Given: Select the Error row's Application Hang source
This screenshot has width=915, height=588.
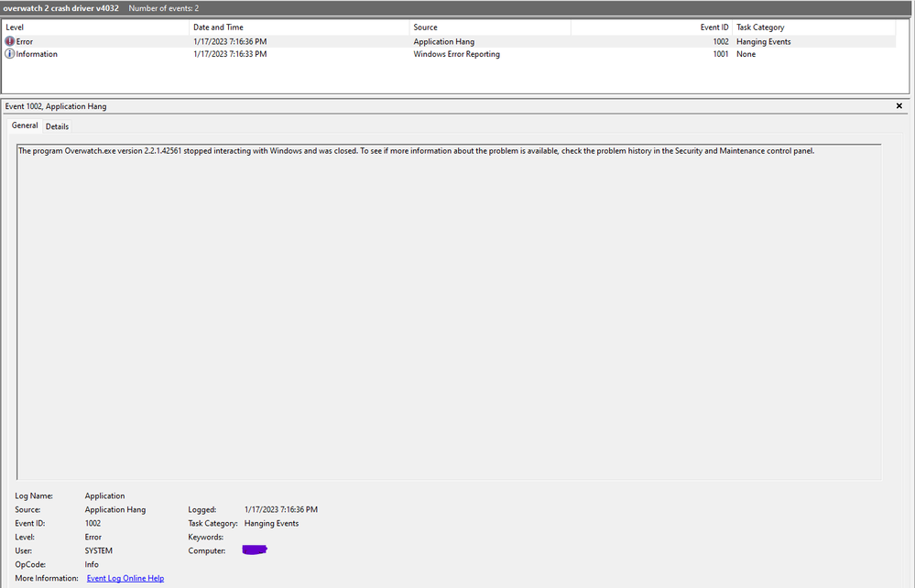Looking at the screenshot, I should pos(444,41).
